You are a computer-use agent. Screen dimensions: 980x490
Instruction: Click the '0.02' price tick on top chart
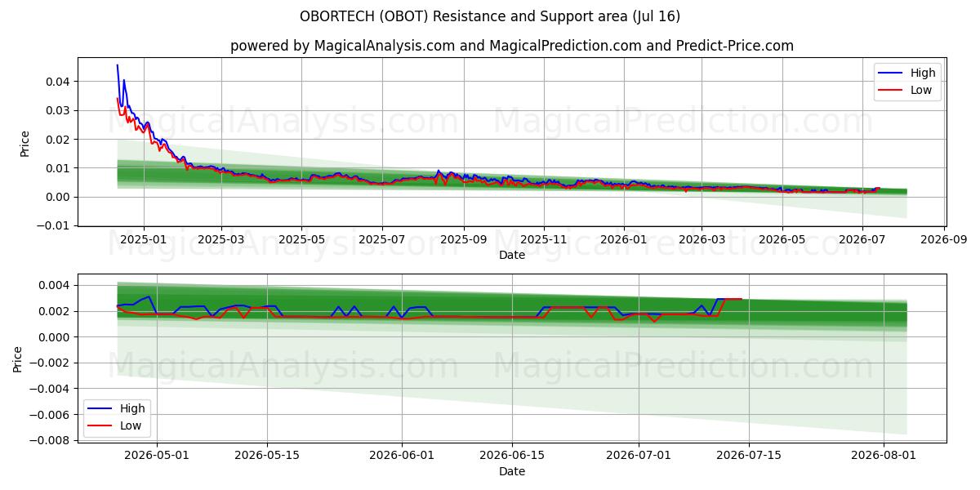(59, 139)
